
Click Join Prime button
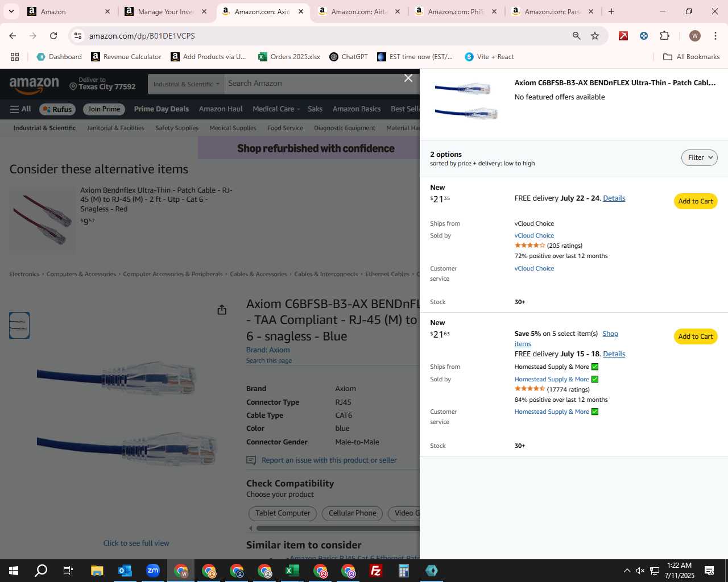pyautogui.click(x=104, y=109)
